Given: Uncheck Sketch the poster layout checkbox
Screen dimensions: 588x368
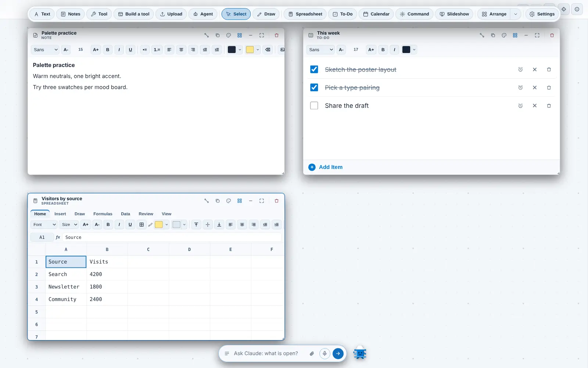Looking at the screenshot, I should [x=314, y=69].
